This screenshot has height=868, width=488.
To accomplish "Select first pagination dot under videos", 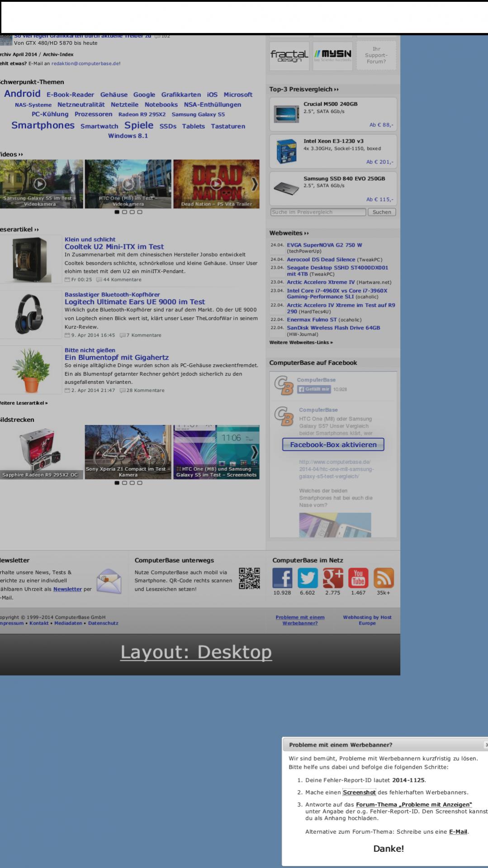I will [117, 212].
